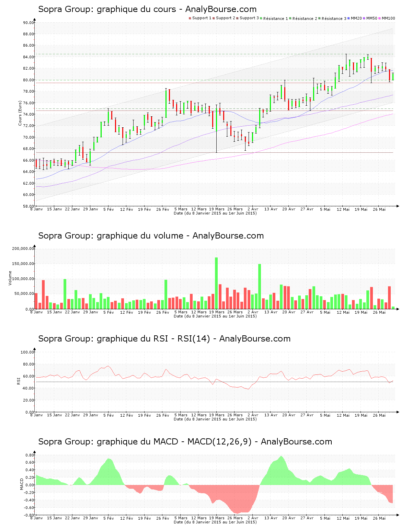Screen dimensions: 412x532
Task: Click the MM100 magenta legend swatch
Action: pyautogui.click(x=380, y=18)
